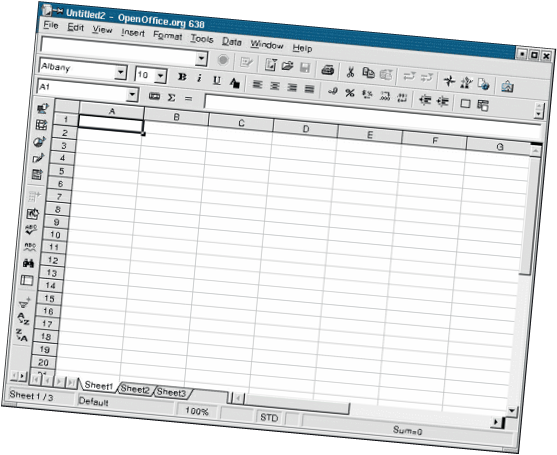Image resolution: width=557 pixels, height=455 pixels.
Task: Create a new document with New icon
Action: (x=271, y=65)
